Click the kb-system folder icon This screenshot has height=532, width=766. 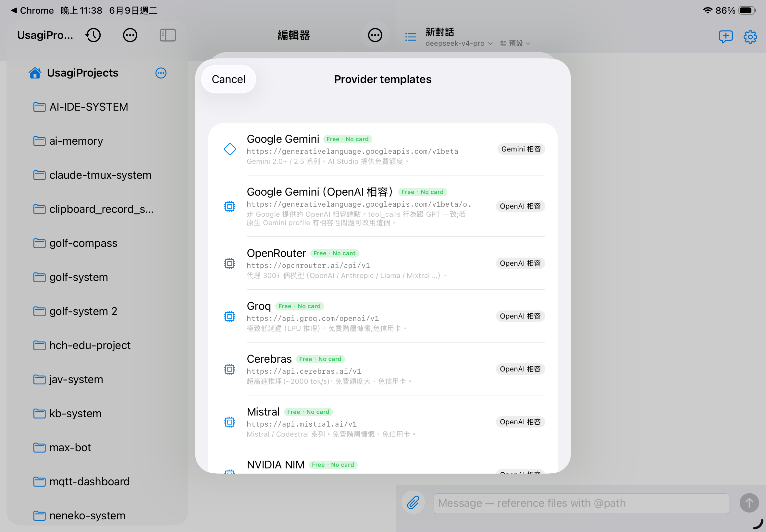click(x=39, y=414)
